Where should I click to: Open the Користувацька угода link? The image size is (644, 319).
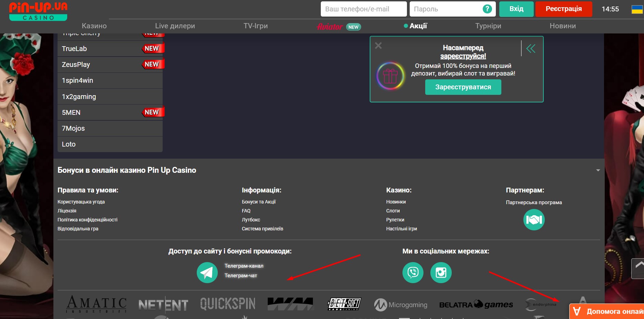[81, 202]
